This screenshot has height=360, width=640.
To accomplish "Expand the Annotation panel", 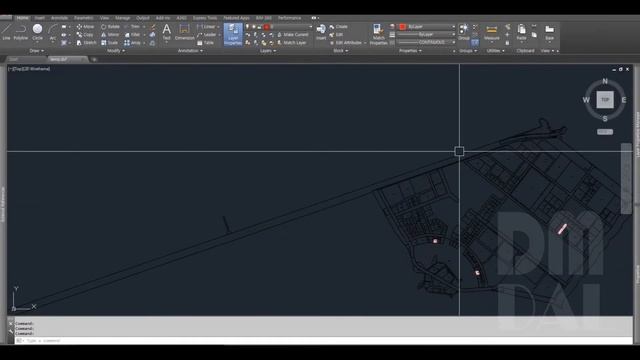I will (190, 51).
